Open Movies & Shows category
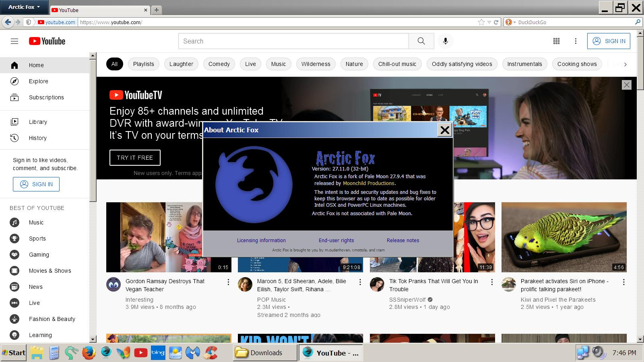 coord(45,271)
